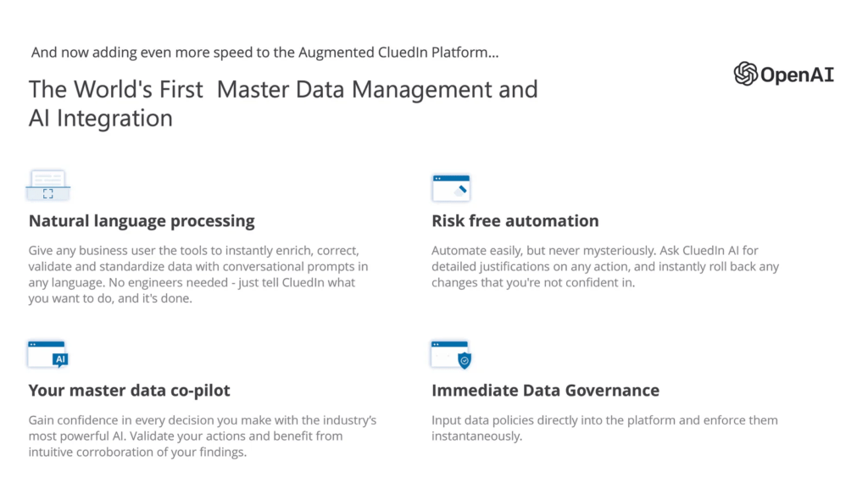Click the checkmark on the shield icon
868x483 pixels.
[465, 361]
